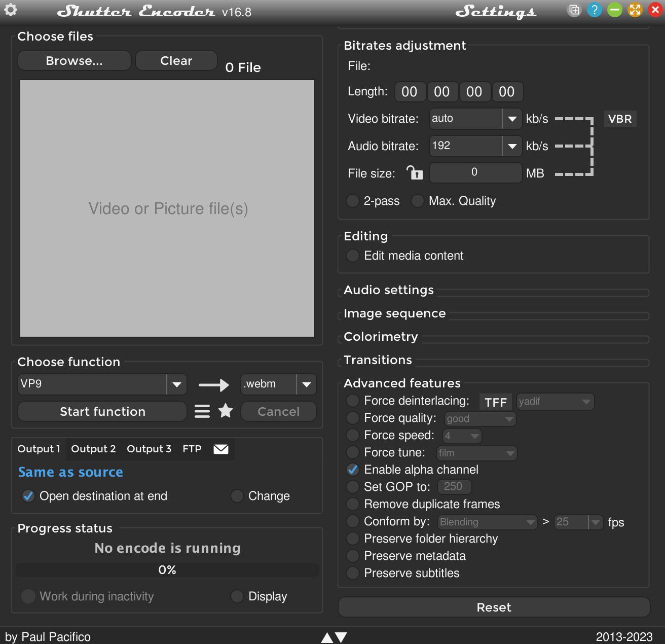Click the star favorites icon

pos(226,411)
